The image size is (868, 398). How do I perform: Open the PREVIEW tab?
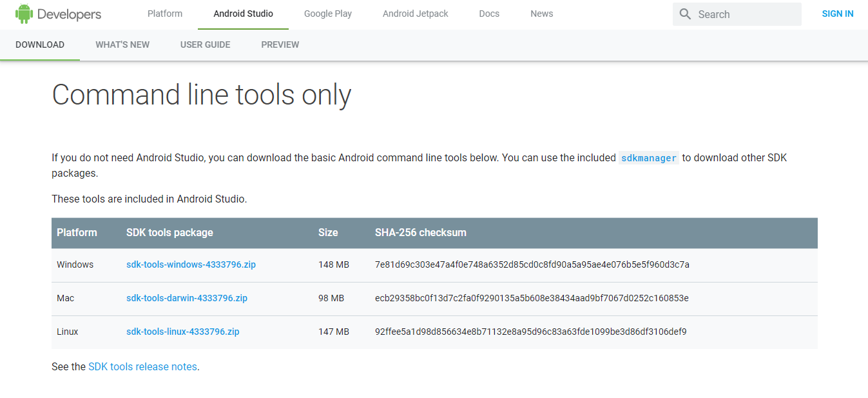pos(280,45)
